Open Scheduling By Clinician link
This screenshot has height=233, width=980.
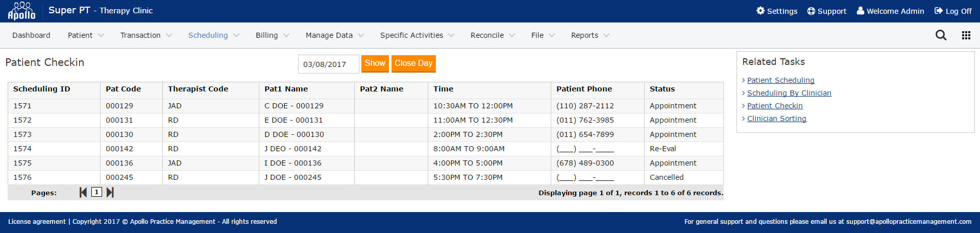coord(789,93)
